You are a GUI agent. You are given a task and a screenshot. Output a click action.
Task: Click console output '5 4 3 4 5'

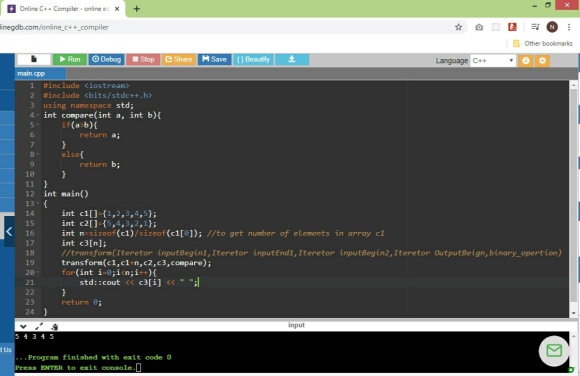[x=34, y=336]
